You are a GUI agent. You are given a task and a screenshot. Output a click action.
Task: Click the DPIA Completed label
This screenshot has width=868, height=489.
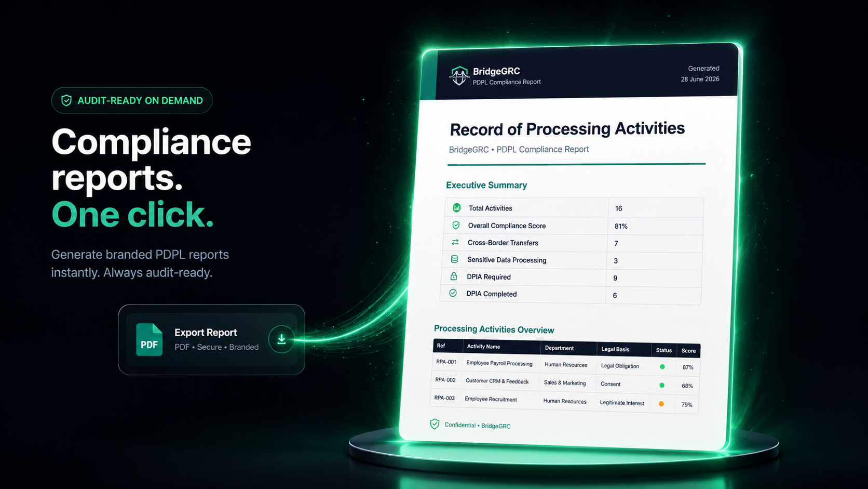(491, 294)
